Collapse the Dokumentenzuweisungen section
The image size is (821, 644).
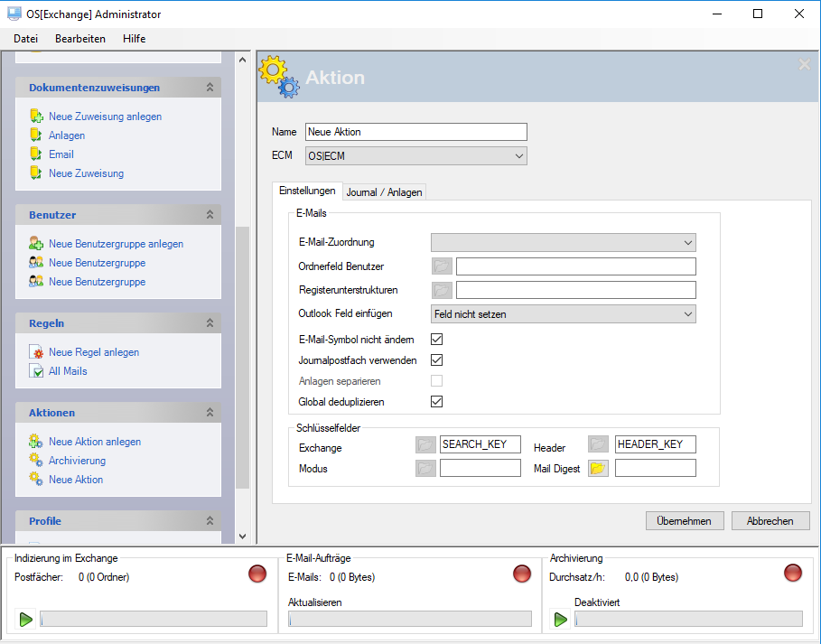point(210,88)
